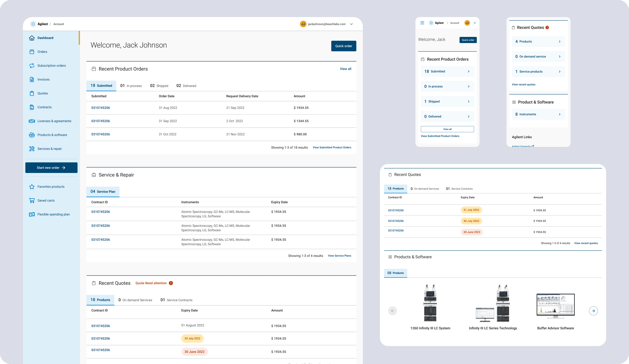Click the JJ avatar in desktop header

(303, 24)
